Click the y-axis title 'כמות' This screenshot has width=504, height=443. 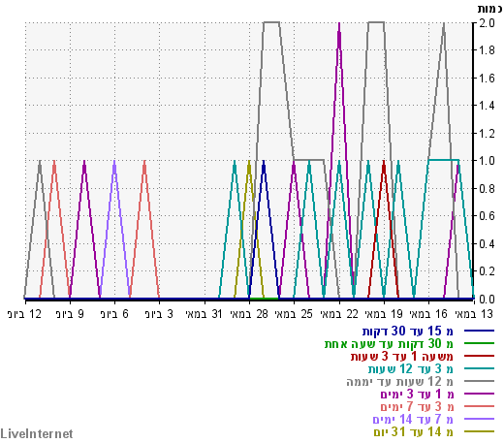[x=489, y=9]
